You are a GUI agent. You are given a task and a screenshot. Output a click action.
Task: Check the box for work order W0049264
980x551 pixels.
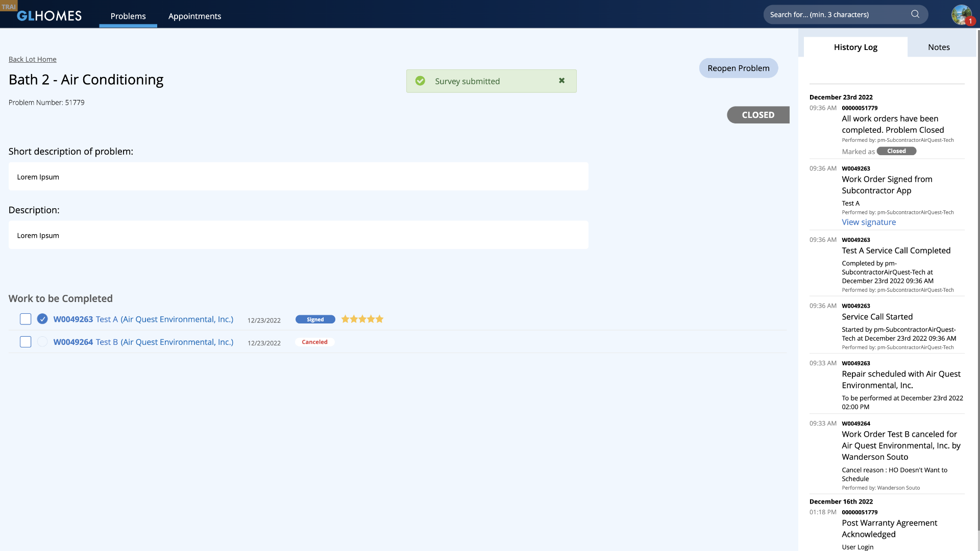(x=26, y=342)
